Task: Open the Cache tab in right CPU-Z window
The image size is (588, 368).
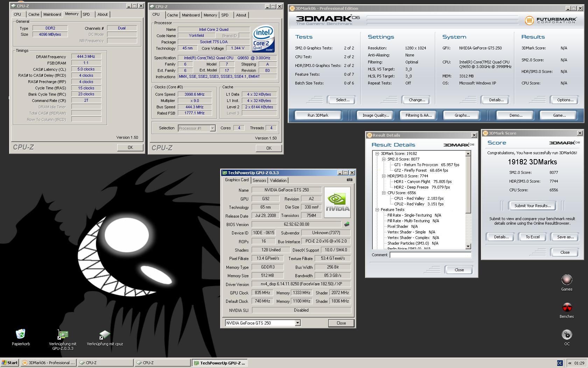Action: [x=172, y=15]
